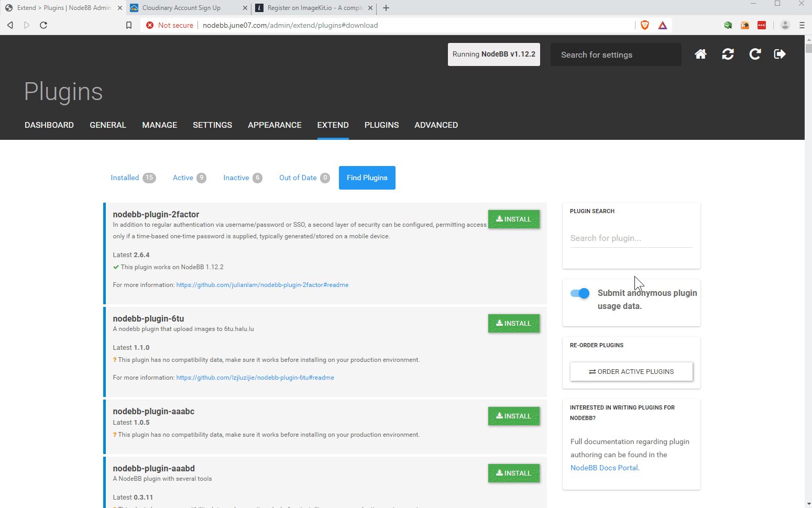Switch to the Inactive plugins tab
The image size is (812, 508).
pyautogui.click(x=243, y=178)
